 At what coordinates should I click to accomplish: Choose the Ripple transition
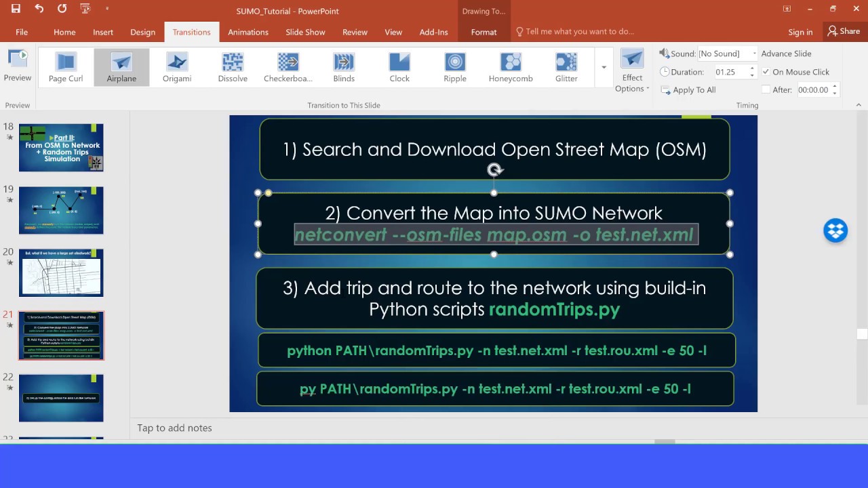pyautogui.click(x=455, y=67)
